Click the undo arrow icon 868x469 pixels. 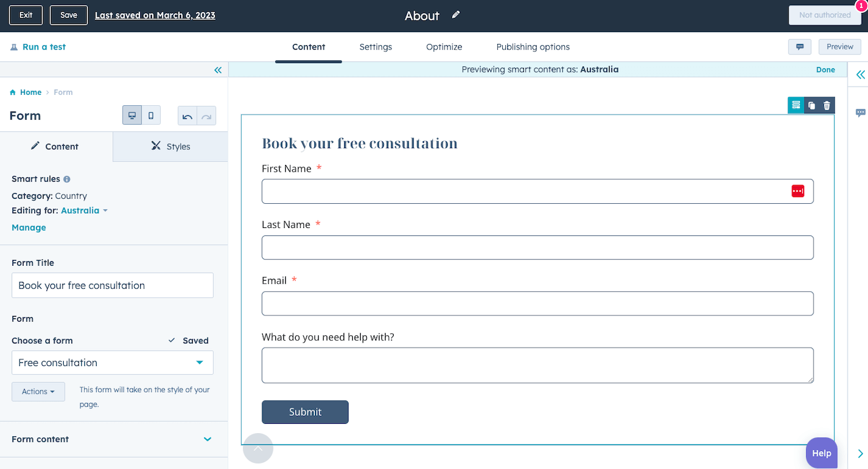[187, 116]
